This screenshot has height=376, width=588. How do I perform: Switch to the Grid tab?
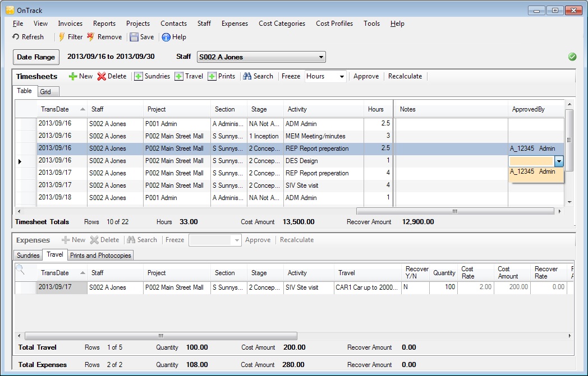pos(48,91)
